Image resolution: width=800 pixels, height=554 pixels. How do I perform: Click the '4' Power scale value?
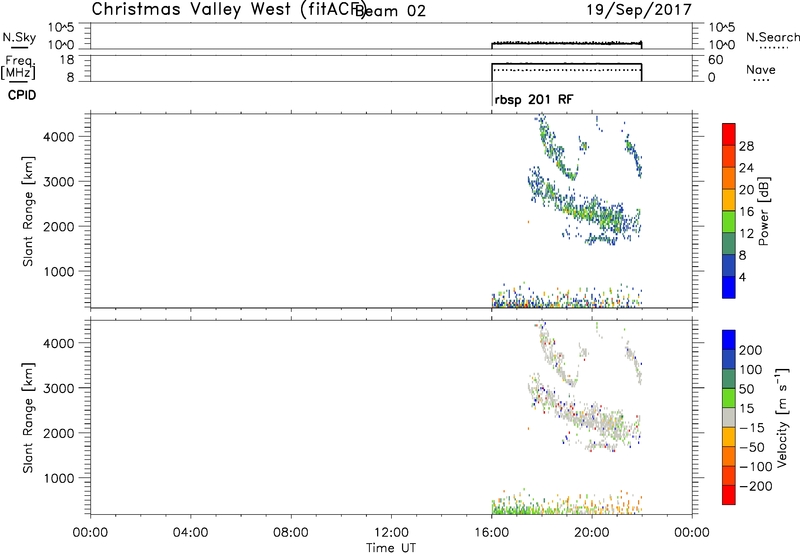(742, 278)
